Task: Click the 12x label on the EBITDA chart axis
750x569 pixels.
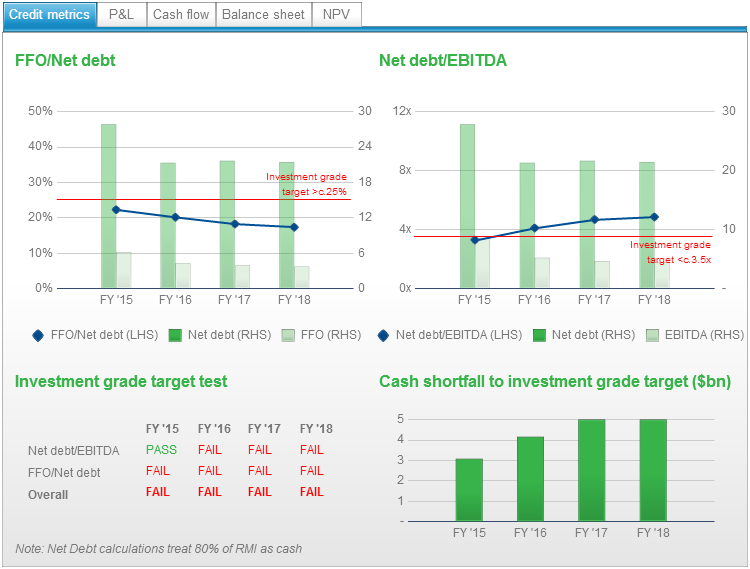Action: coord(401,111)
